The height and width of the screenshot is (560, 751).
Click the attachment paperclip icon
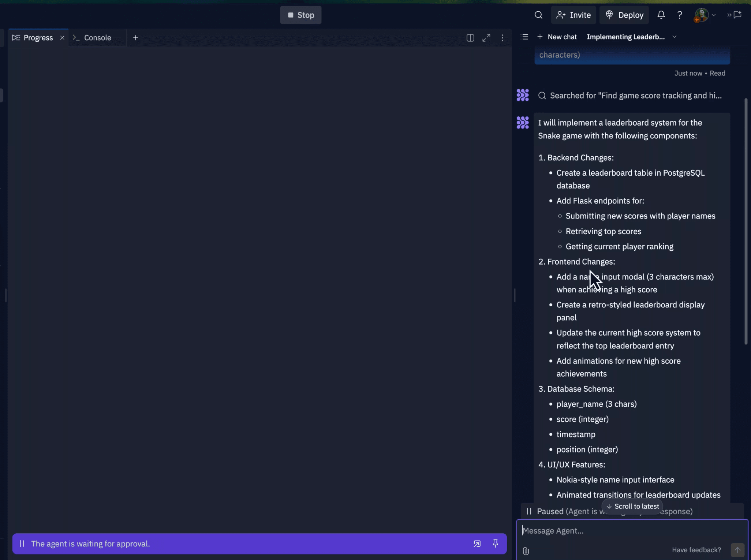pos(526,550)
